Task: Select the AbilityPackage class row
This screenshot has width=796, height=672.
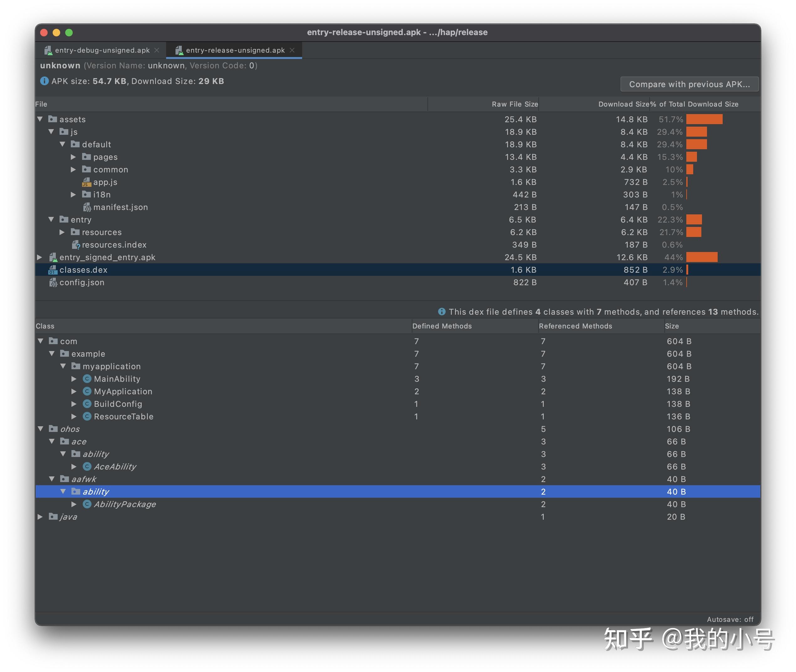Action: [125, 504]
